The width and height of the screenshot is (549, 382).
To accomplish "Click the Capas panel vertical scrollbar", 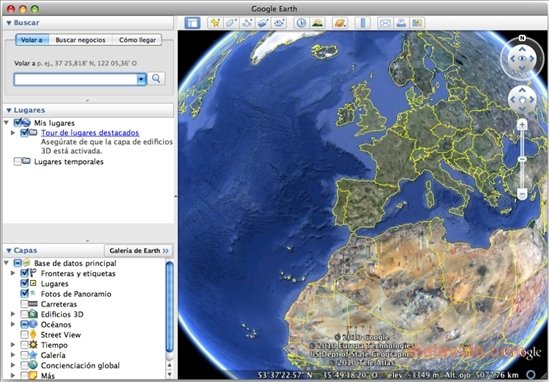I will click(x=169, y=307).
